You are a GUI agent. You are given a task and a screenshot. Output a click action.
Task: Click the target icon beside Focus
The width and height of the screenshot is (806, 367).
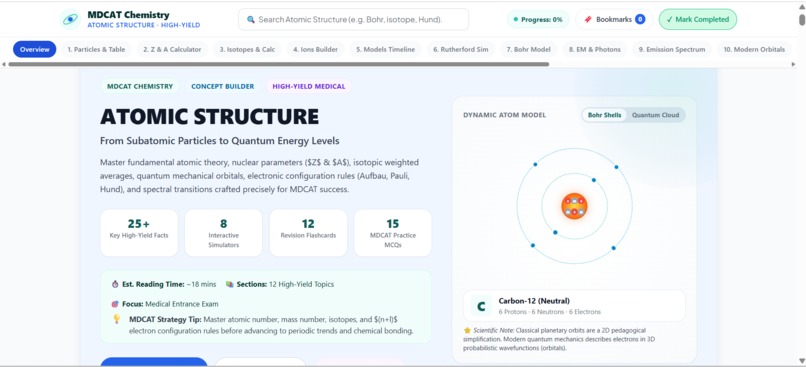[x=115, y=304]
